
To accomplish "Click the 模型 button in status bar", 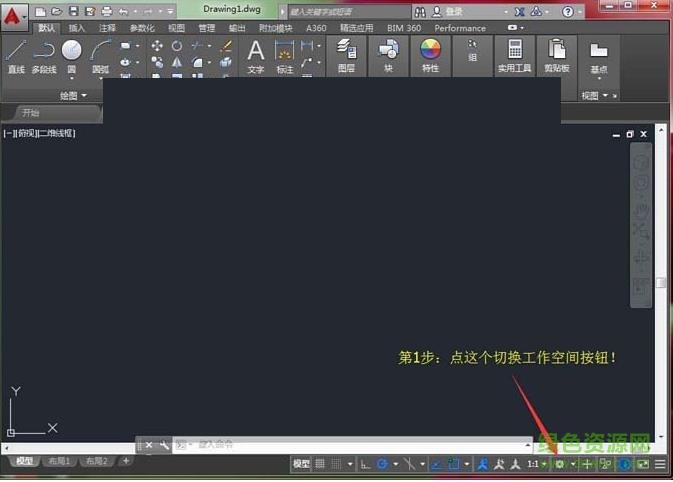I will pos(301,464).
